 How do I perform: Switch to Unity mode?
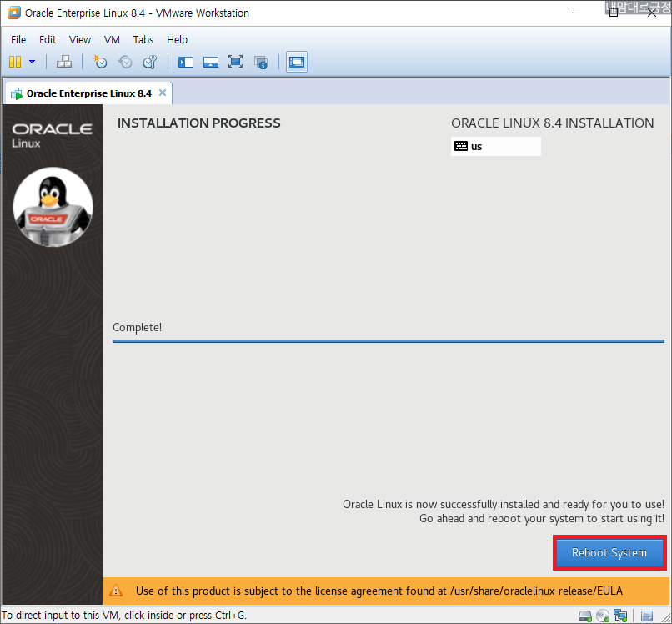click(x=261, y=63)
